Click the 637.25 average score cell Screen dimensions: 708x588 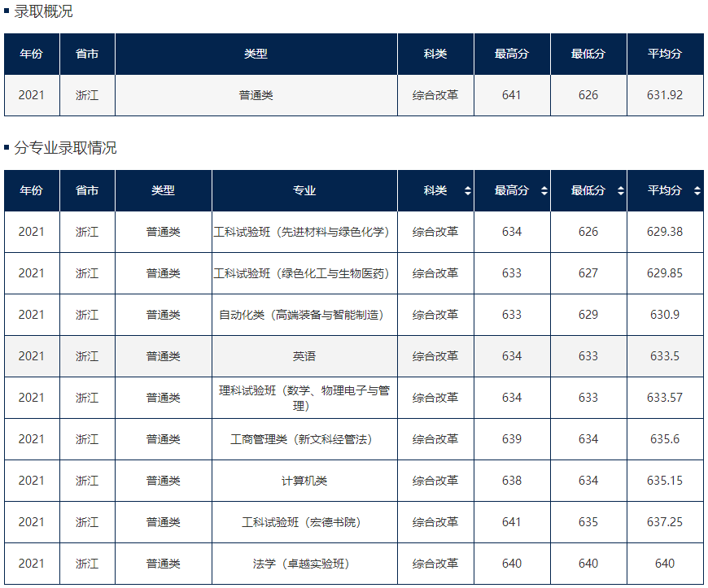coord(664,522)
